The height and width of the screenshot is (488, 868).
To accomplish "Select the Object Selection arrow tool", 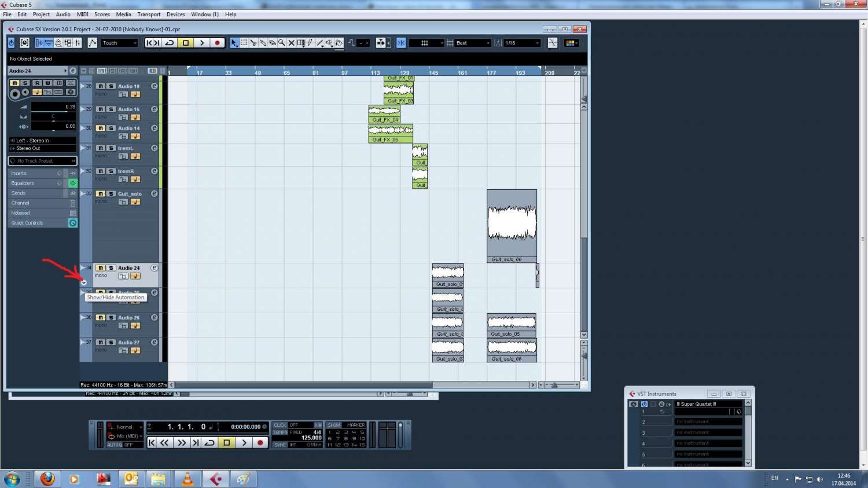I will [x=234, y=43].
